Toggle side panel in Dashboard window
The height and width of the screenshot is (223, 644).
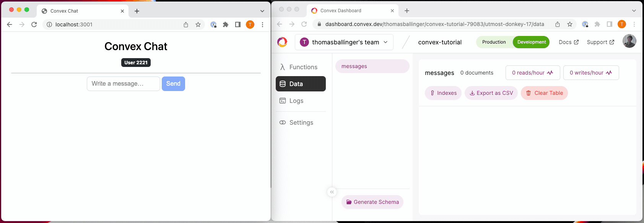click(610, 24)
